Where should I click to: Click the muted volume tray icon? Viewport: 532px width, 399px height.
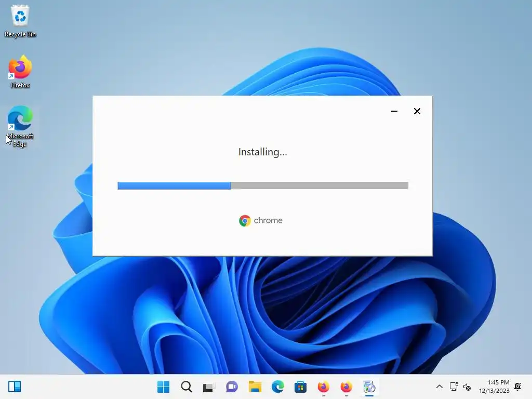[467, 387]
